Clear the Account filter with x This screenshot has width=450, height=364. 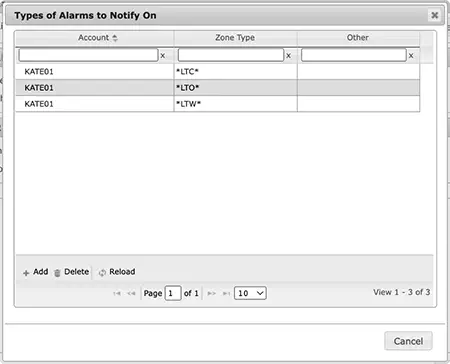pyautogui.click(x=163, y=56)
